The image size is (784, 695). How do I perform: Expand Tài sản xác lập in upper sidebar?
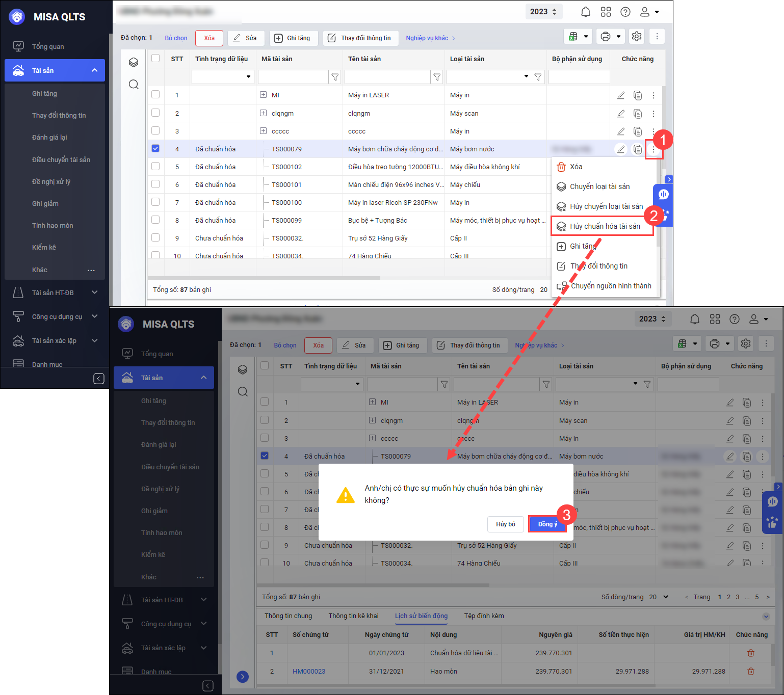tap(95, 340)
